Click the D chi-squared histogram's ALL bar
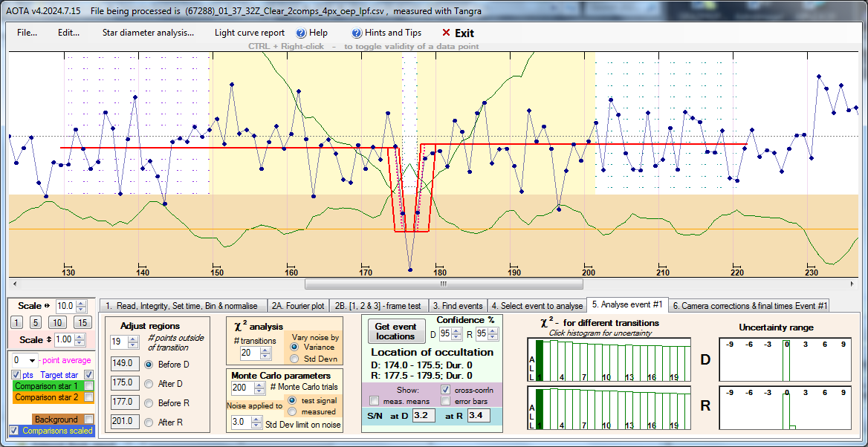Image resolution: width=868 pixels, height=447 pixels. [540, 359]
